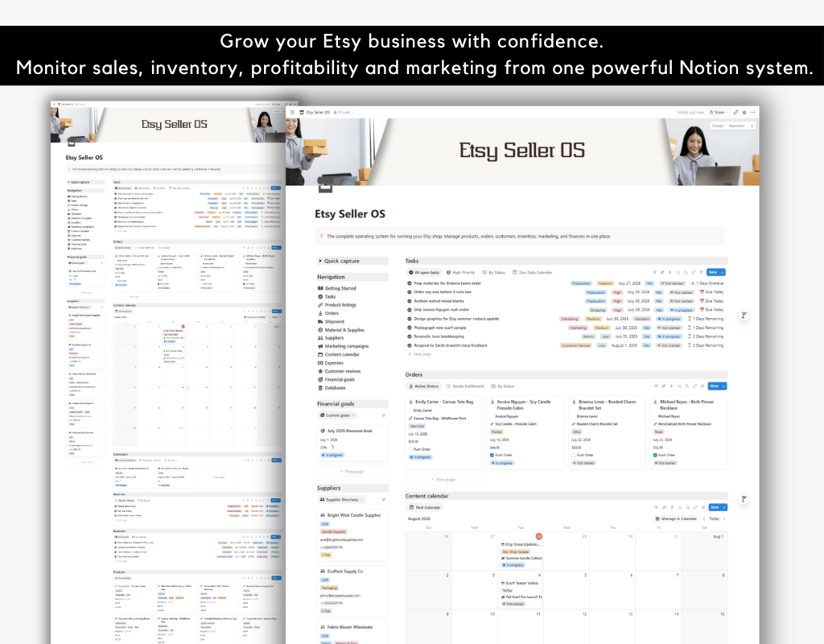Open settings icon next to Supplier Directory view
The width and height of the screenshot is (824, 644).
point(384,499)
